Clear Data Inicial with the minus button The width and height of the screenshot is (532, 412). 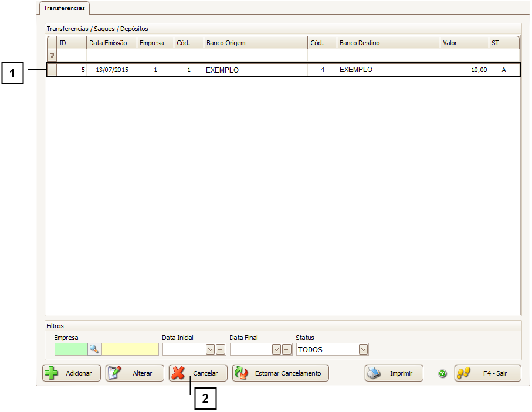pyautogui.click(x=220, y=349)
